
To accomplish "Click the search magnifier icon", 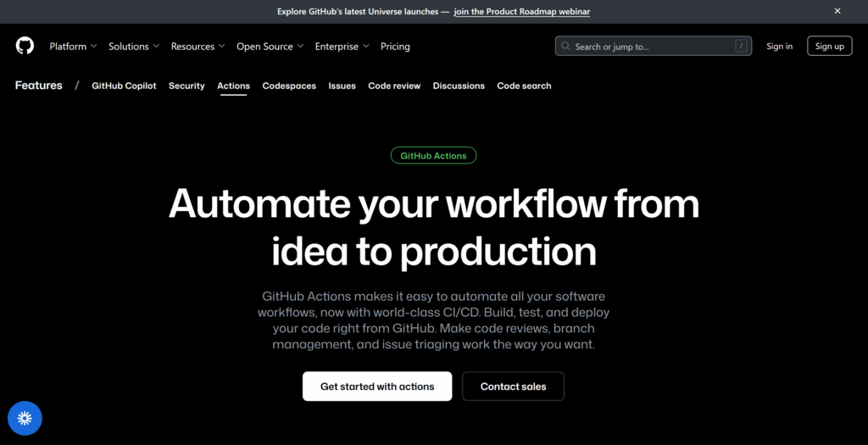I will [x=565, y=46].
